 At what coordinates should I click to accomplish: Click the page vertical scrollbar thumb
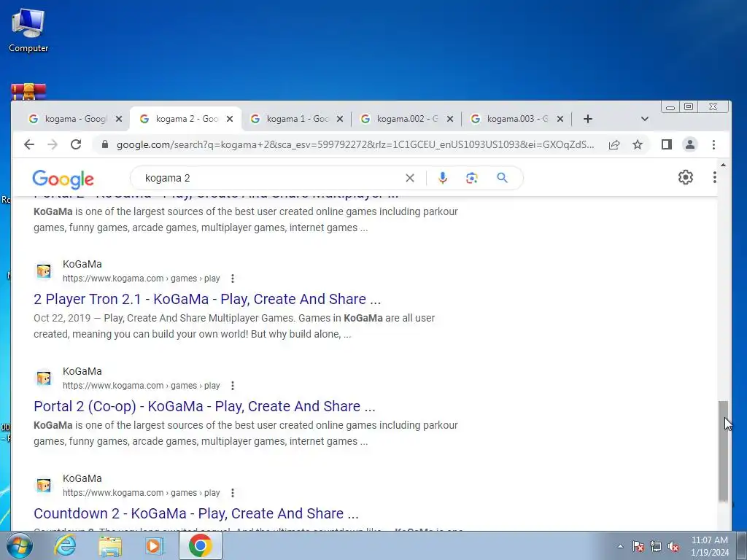[x=723, y=451]
